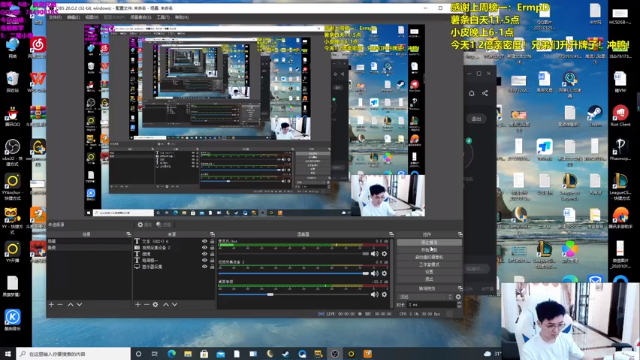Move the selected source down
This screenshot has width=640, height=360.
(175, 304)
